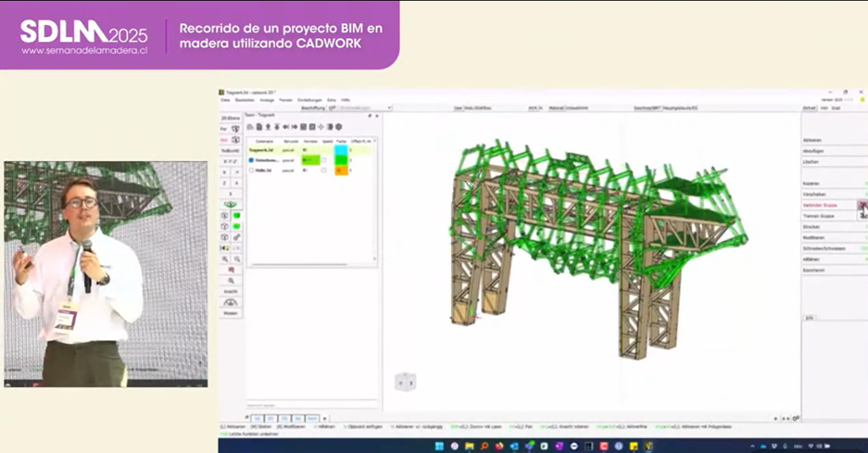Click the first icon in Team panel toolbar
The width and height of the screenshot is (868, 453).
pyautogui.click(x=249, y=127)
